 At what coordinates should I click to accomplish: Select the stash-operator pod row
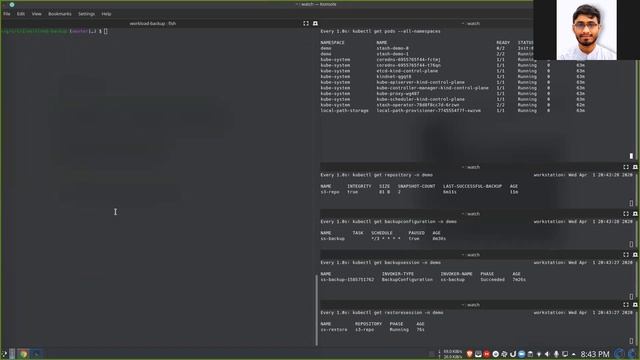[453, 105]
